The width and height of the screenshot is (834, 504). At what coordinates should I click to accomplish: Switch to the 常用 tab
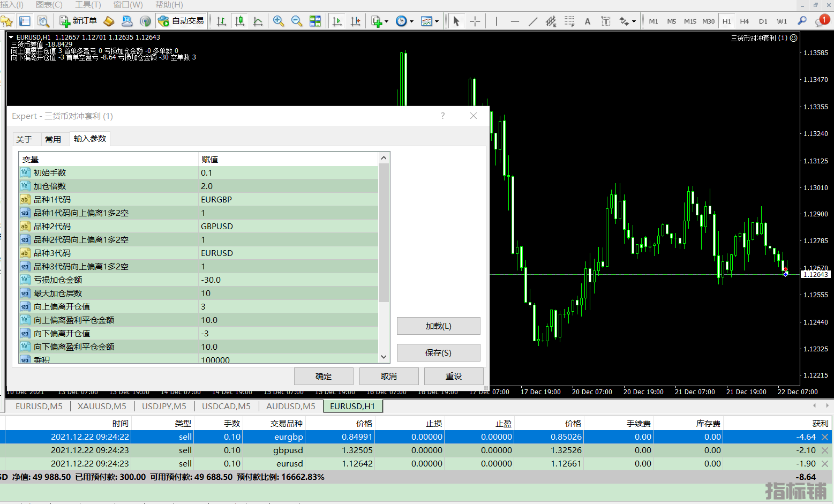tap(53, 139)
